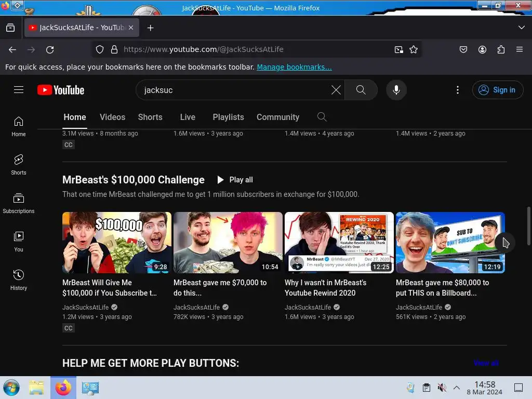This screenshot has width=532, height=399.
Task: Switch to the Videos tab
Action: [x=112, y=117]
